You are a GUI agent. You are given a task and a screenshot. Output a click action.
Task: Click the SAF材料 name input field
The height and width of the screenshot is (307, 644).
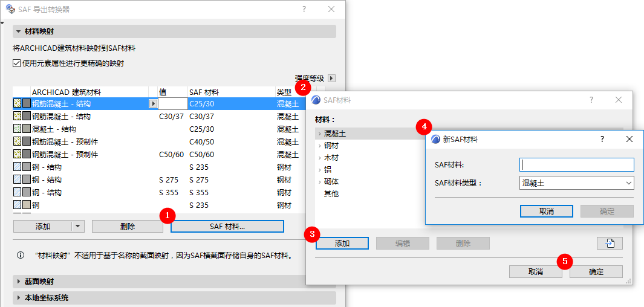577,164
